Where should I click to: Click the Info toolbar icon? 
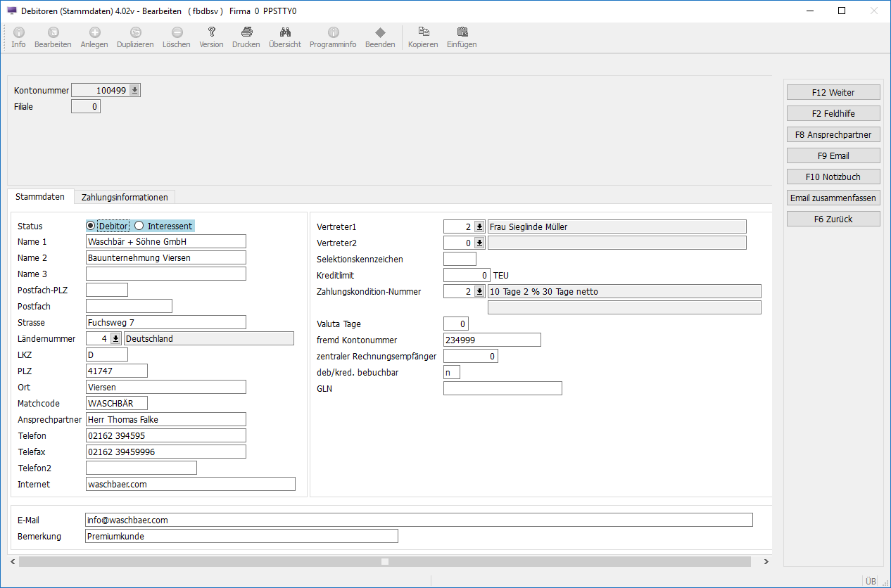tap(18, 32)
